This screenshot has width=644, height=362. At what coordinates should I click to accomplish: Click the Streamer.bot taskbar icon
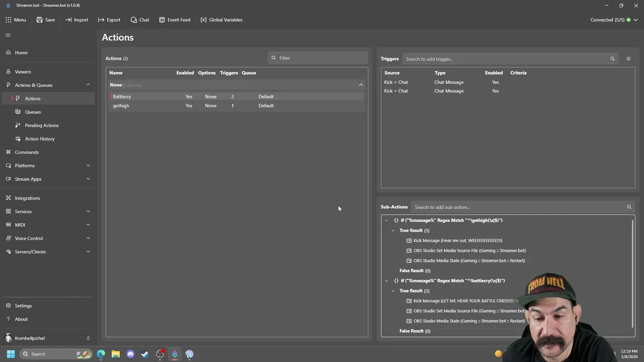[x=175, y=354]
